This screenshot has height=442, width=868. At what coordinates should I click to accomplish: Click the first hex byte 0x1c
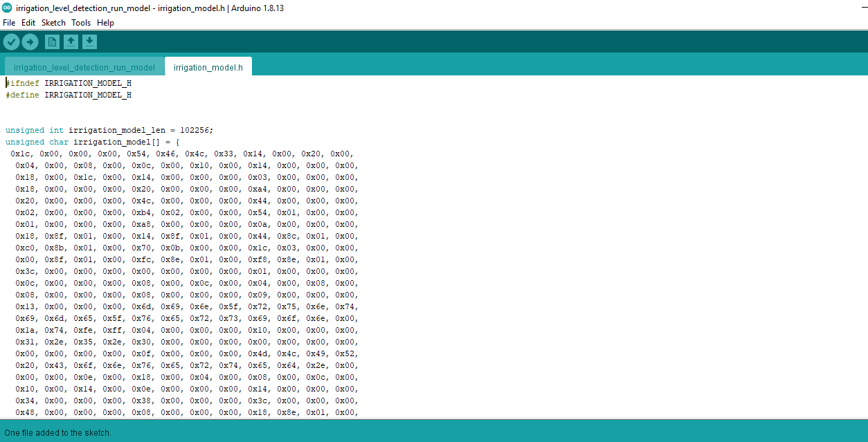20,154
